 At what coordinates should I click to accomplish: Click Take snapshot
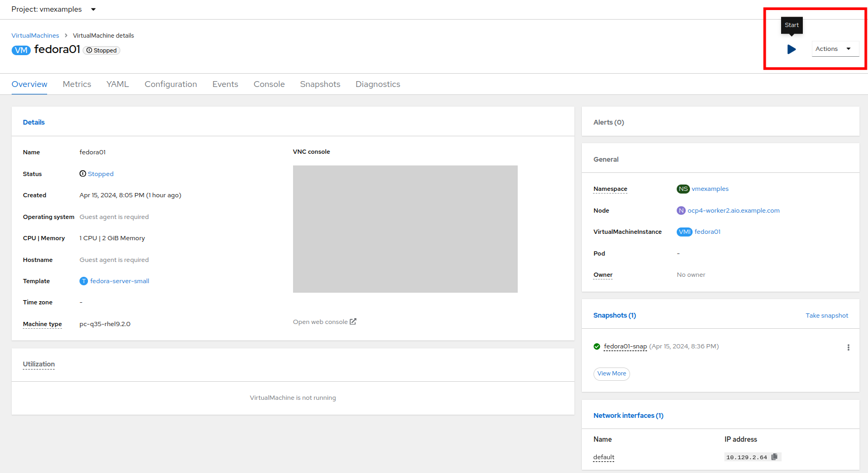click(x=827, y=316)
